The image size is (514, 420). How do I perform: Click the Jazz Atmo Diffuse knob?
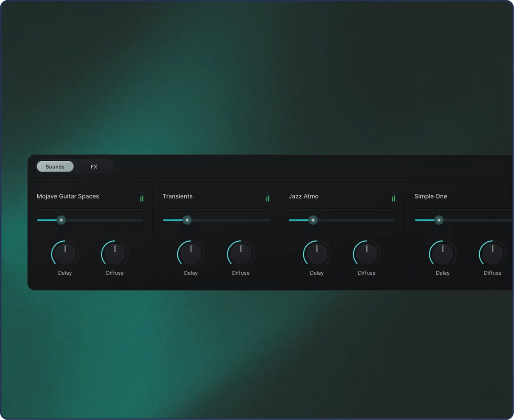(367, 254)
